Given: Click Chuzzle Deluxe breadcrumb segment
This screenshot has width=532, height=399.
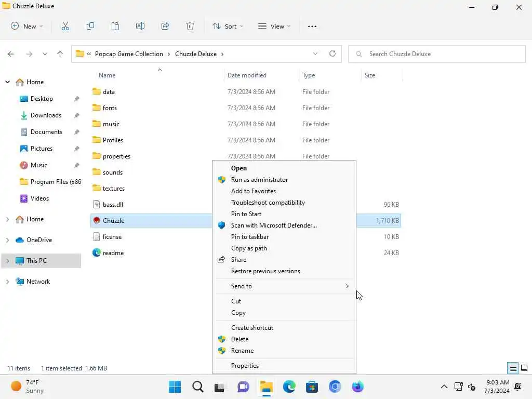Looking at the screenshot, I should pos(196,54).
